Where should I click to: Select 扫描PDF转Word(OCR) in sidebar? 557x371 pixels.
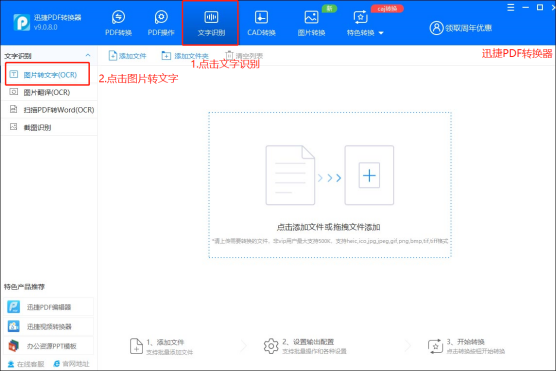(49, 110)
